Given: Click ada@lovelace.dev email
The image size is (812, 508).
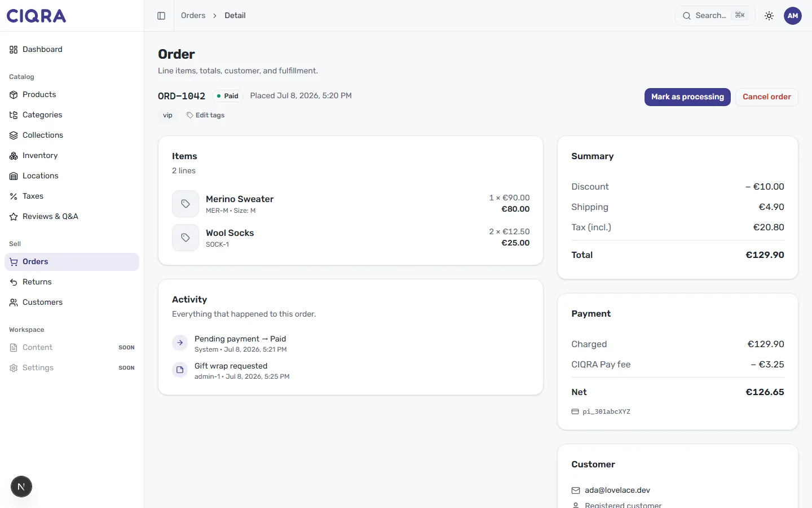Looking at the screenshot, I should (x=617, y=491).
